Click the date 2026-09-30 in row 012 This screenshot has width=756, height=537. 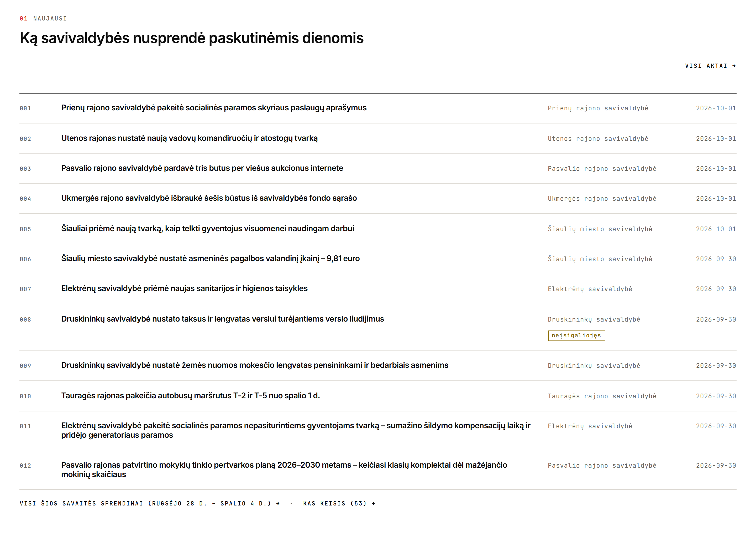pos(716,466)
